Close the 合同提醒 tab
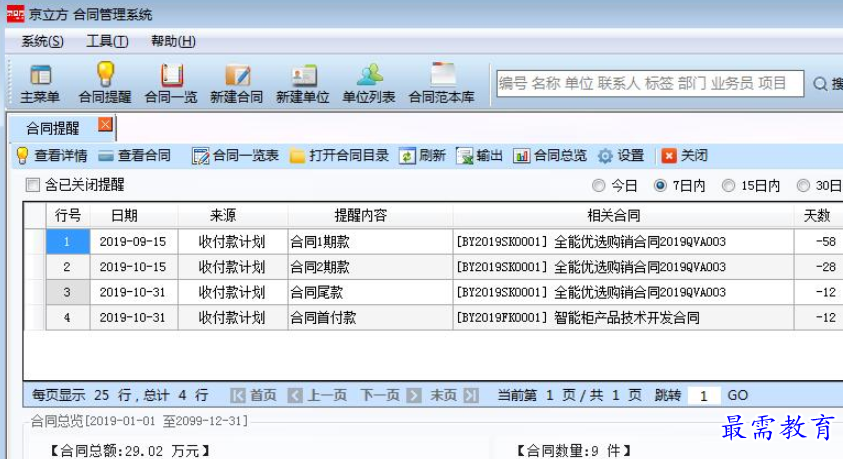This screenshot has width=843, height=459. pyautogui.click(x=105, y=125)
